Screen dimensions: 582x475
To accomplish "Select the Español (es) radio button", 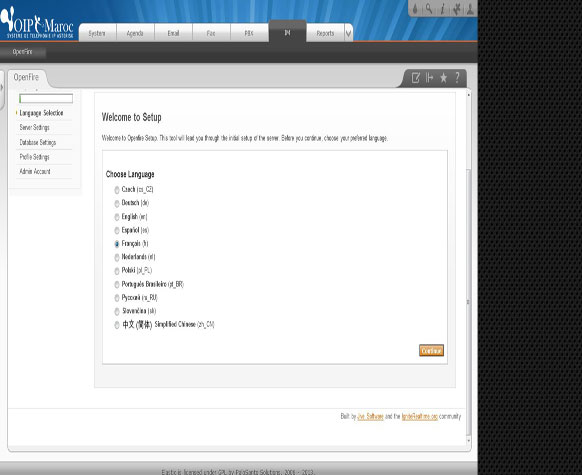I will pos(117,230).
